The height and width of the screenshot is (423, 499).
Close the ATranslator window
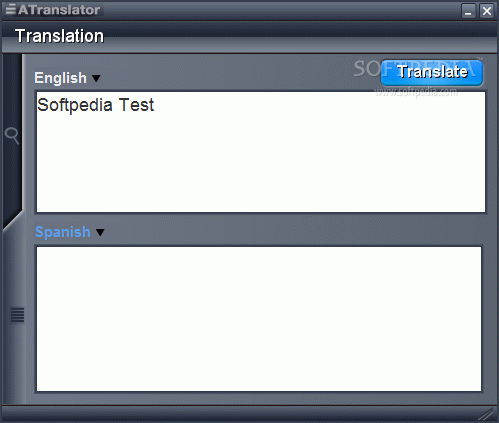[x=487, y=11]
